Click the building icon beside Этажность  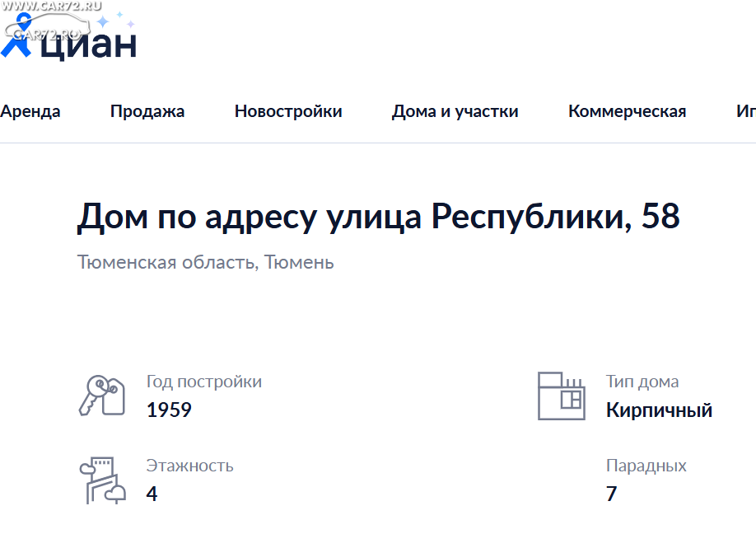[x=100, y=480]
